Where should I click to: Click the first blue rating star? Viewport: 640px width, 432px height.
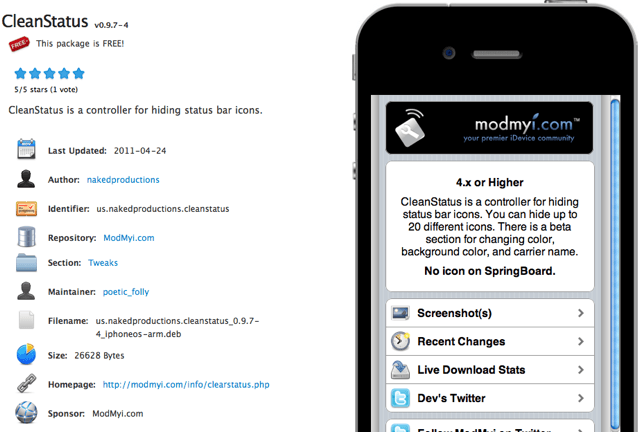[x=20, y=73]
